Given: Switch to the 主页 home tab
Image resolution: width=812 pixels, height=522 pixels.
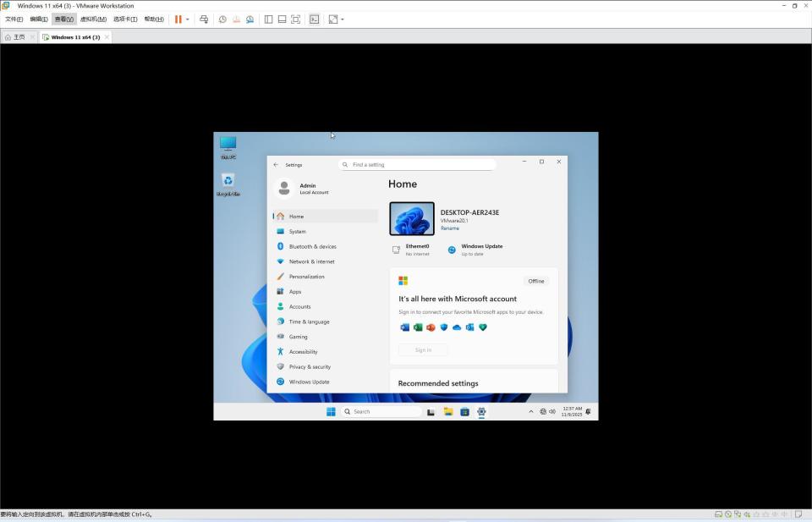Looking at the screenshot, I should pyautogui.click(x=15, y=37).
